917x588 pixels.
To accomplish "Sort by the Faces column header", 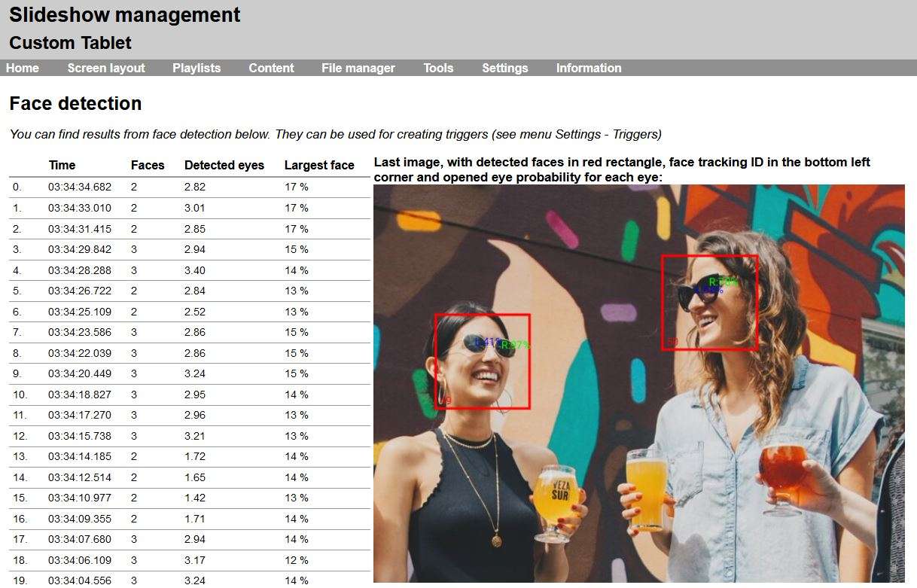I will [147, 165].
